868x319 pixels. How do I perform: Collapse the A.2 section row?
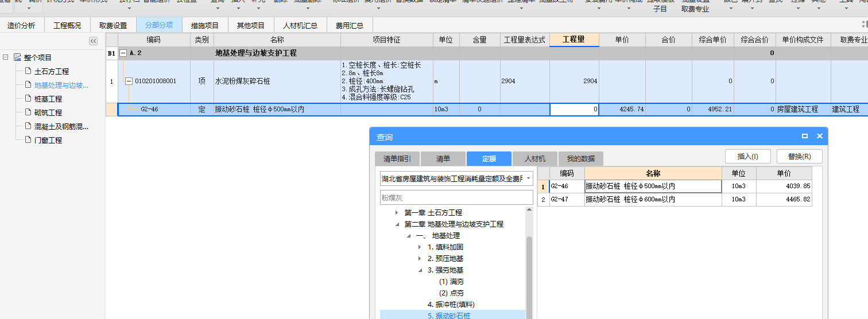[123, 53]
